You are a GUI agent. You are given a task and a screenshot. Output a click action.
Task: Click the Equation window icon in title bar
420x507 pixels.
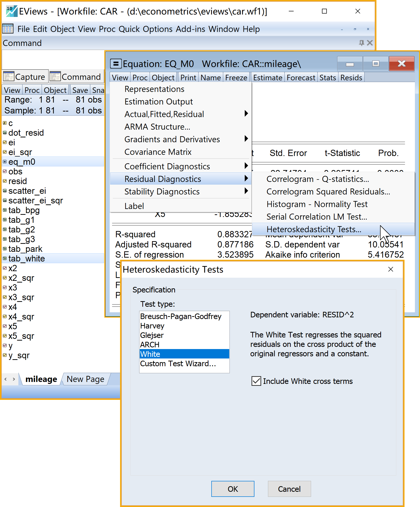point(116,64)
